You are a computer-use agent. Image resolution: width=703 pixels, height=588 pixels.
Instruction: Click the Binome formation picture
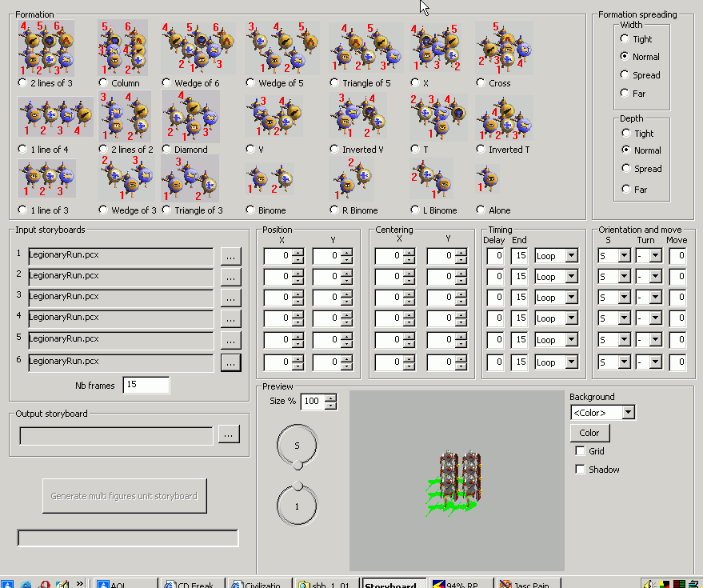(270, 179)
